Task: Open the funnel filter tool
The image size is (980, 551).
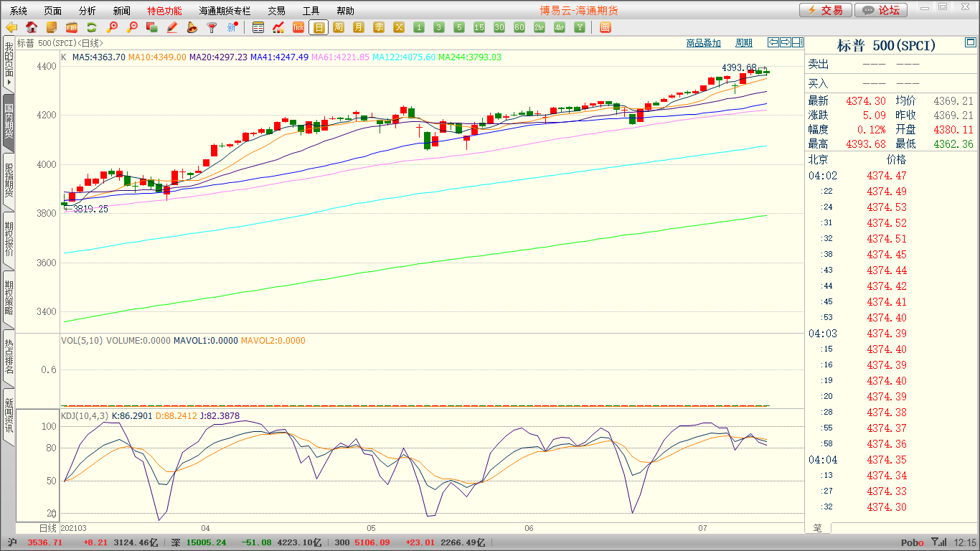Action: click(x=212, y=27)
